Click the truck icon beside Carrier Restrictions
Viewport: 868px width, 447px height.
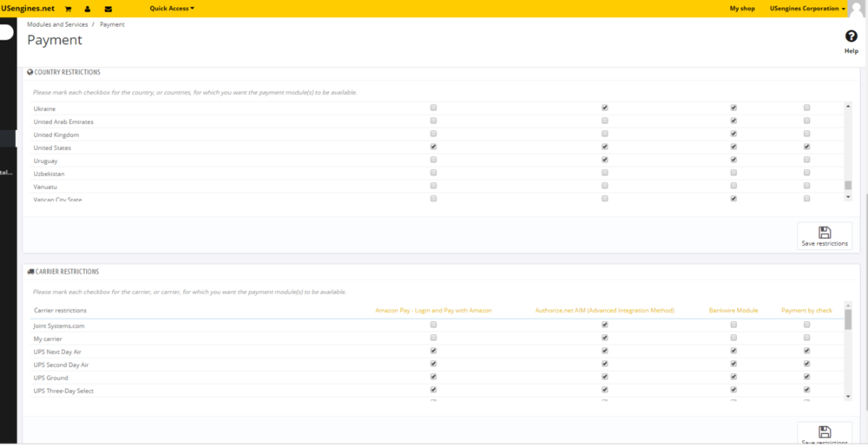[x=30, y=272]
